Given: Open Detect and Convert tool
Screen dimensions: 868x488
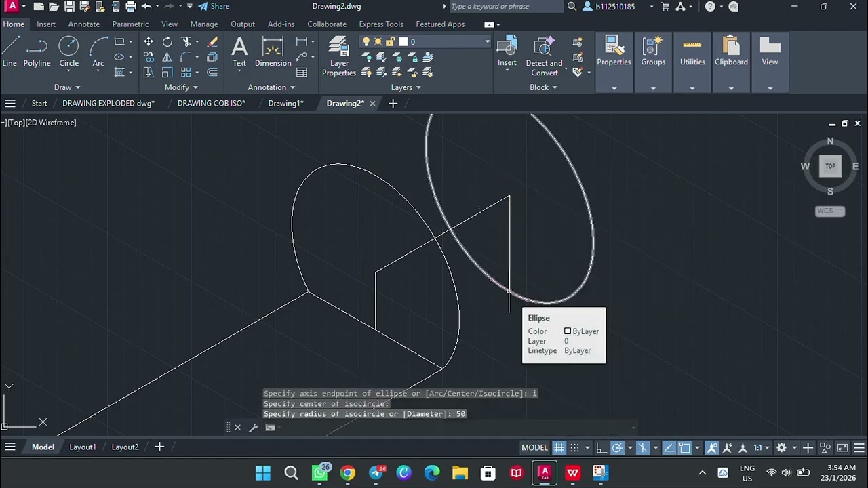Looking at the screenshot, I should tap(544, 57).
